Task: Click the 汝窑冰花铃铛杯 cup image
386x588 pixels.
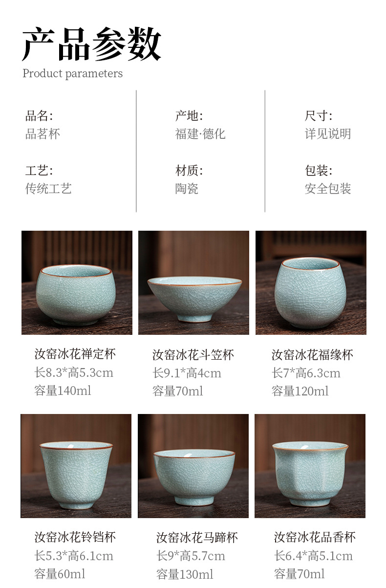Action: pyautogui.click(x=76, y=466)
